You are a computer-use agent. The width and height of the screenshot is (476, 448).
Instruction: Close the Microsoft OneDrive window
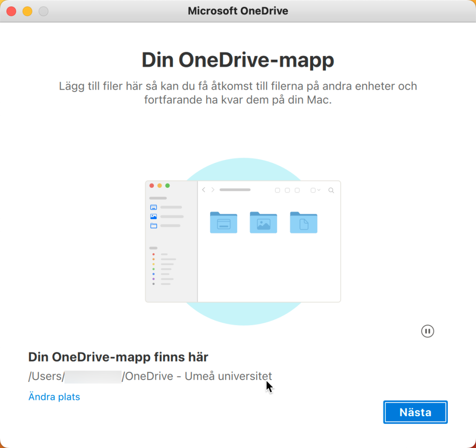(x=11, y=11)
